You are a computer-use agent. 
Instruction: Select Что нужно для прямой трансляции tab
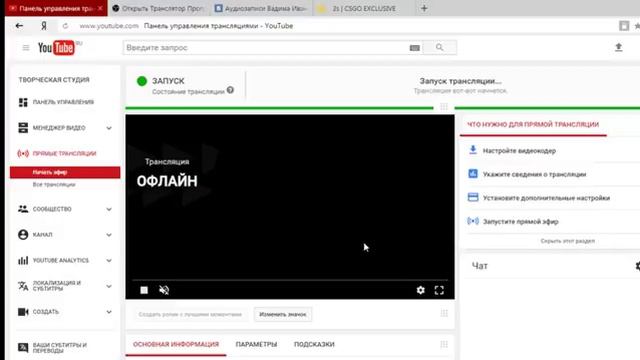point(533,124)
